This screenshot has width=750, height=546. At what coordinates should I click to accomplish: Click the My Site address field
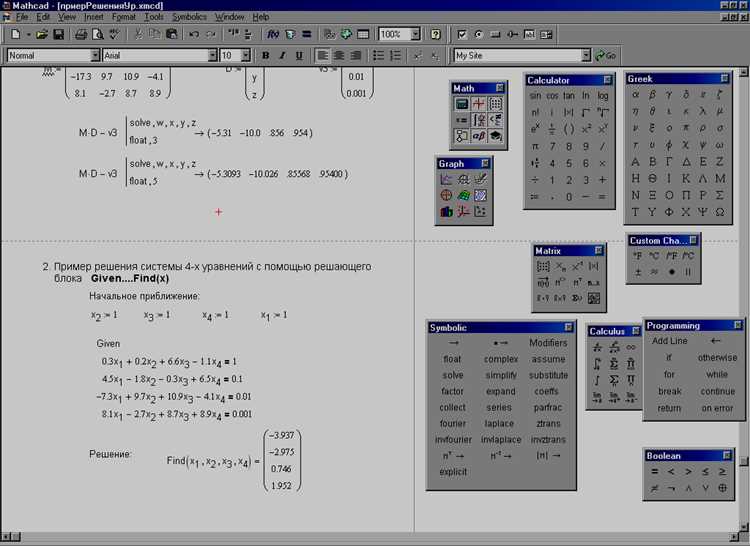pos(518,55)
